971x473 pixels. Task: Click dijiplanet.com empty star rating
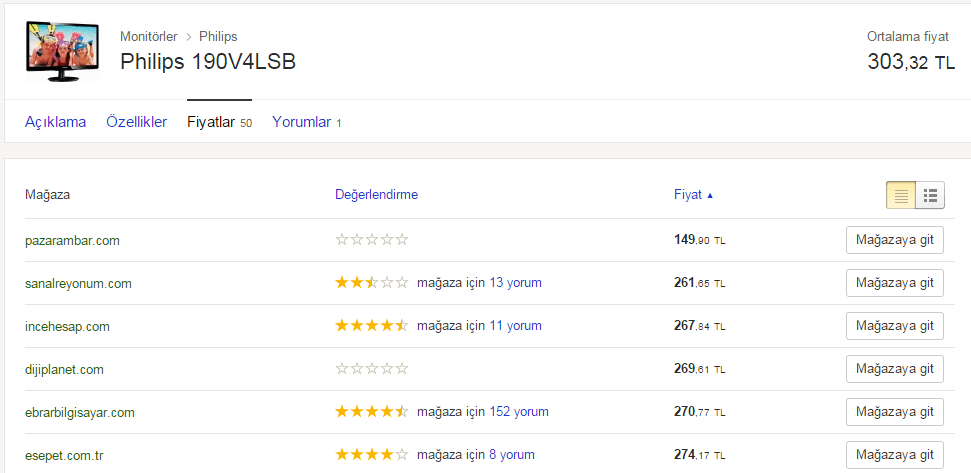(372, 369)
